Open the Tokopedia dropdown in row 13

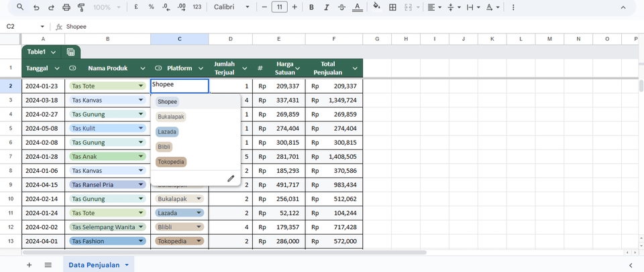(x=199, y=241)
